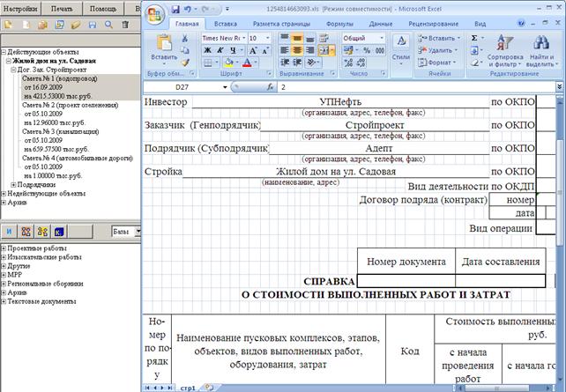The height and width of the screenshot is (392, 566).
Task: Click the Name Box showing D27
Action: point(182,87)
